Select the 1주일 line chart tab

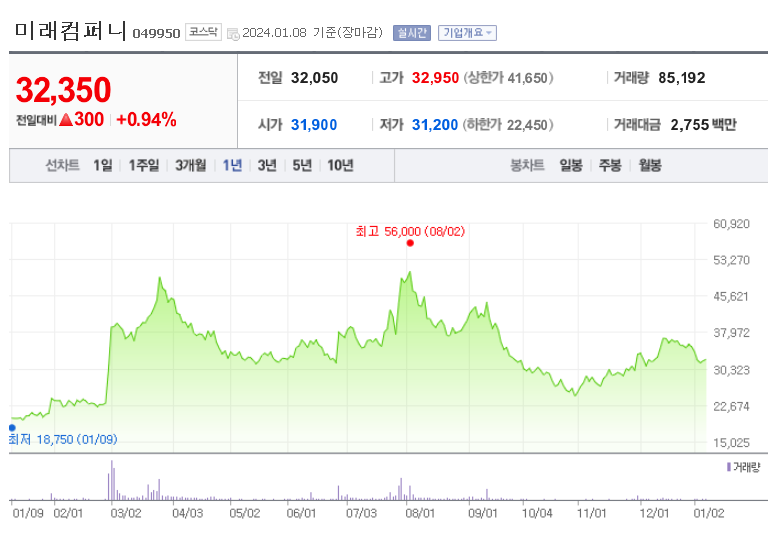click(x=144, y=166)
